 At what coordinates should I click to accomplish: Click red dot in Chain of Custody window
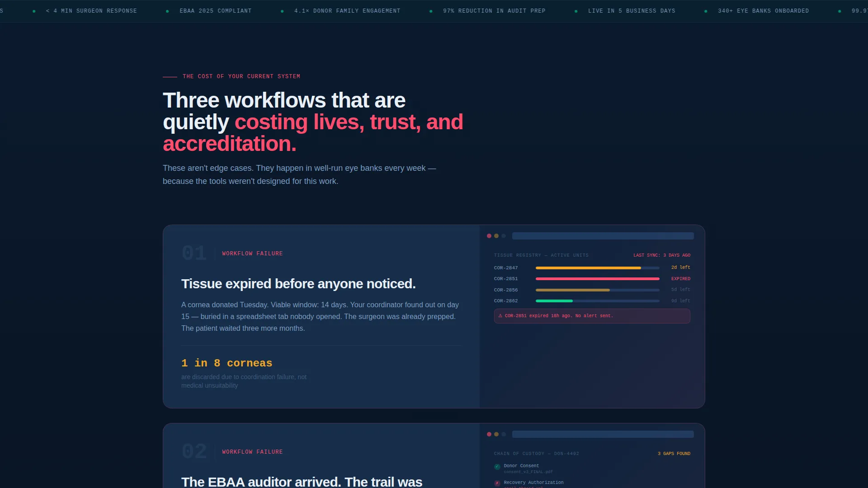(x=489, y=434)
